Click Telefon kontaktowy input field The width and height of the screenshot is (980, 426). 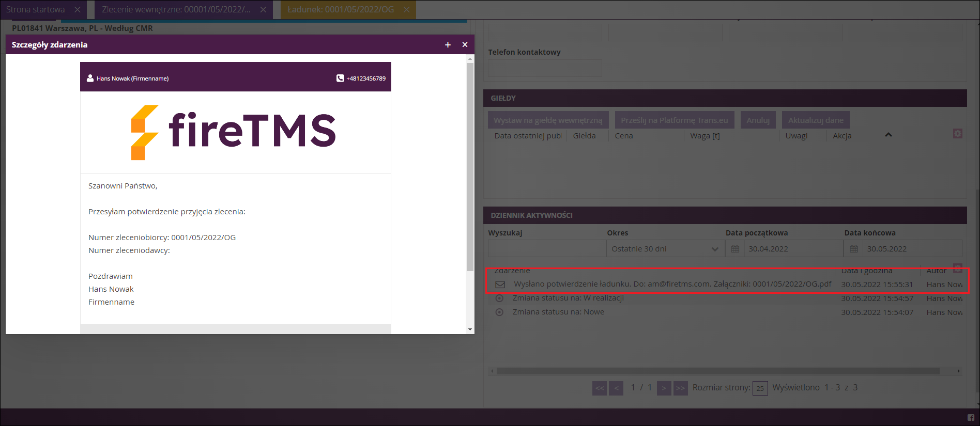point(545,68)
